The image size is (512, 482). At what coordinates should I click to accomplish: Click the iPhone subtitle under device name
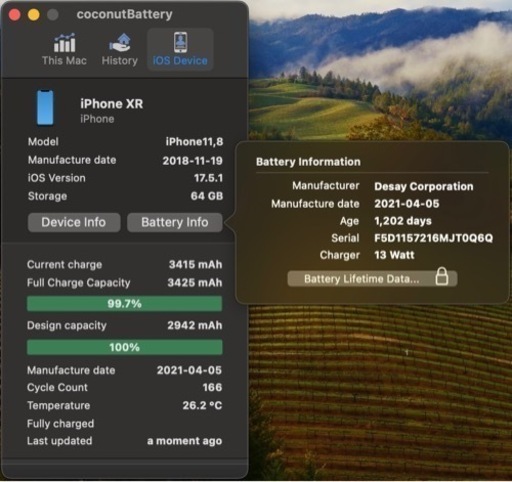[97, 119]
